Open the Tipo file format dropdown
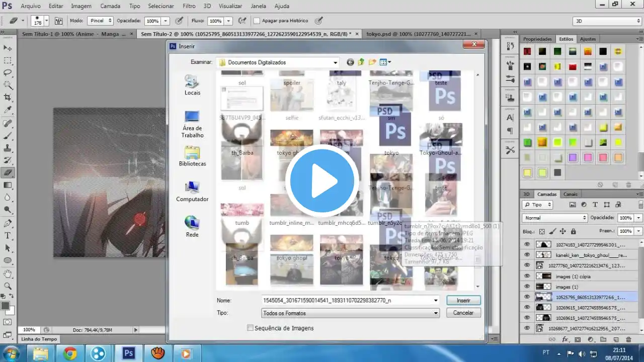The width and height of the screenshot is (644, 362). (436, 313)
